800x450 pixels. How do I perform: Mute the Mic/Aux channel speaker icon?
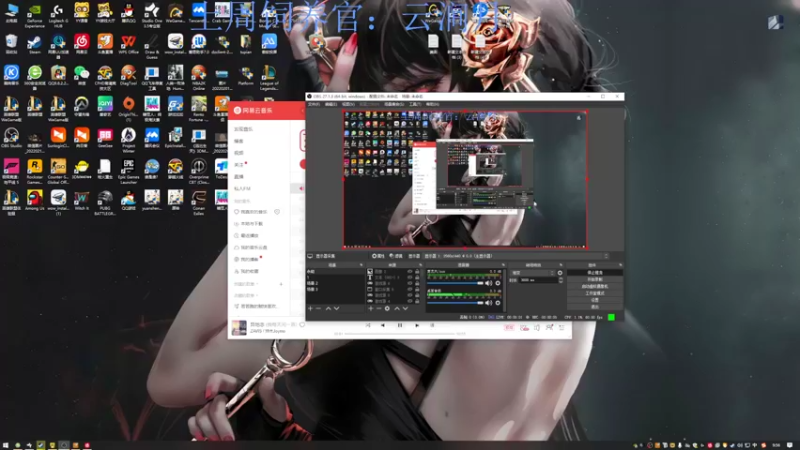[488, 283]
